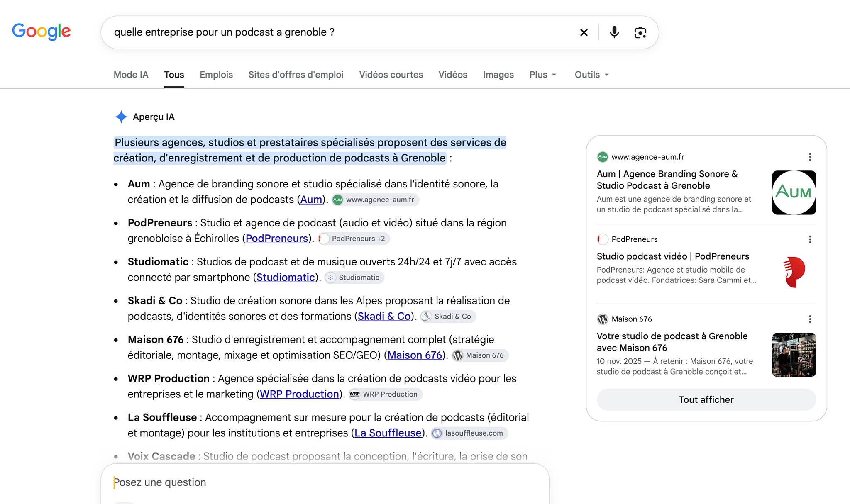Switch to the Mode IA tab
850x504 pixels.
(x=131, y=75)
